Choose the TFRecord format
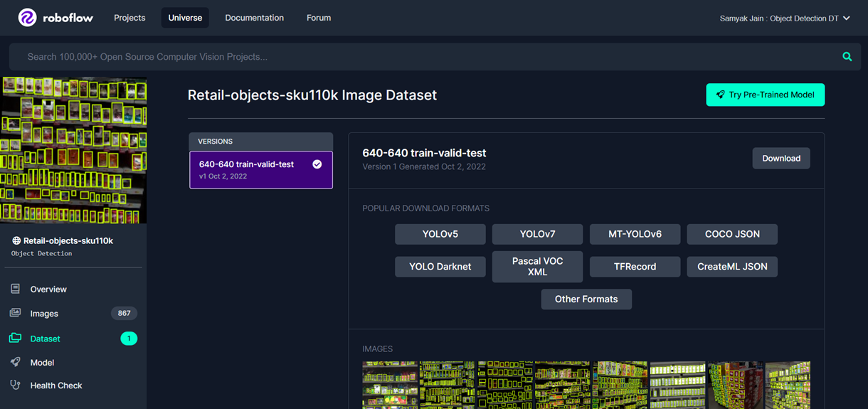This screenshot has height=409, width=868. pos(635,267)
